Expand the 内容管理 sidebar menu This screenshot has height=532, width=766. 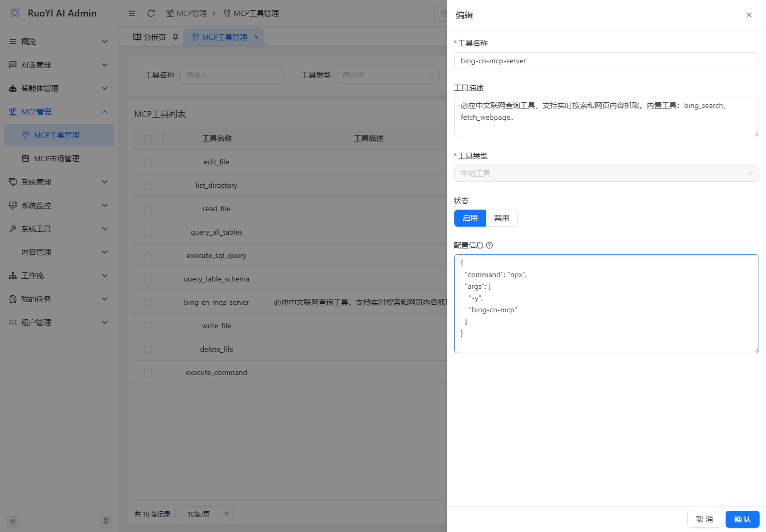(59, 252)
